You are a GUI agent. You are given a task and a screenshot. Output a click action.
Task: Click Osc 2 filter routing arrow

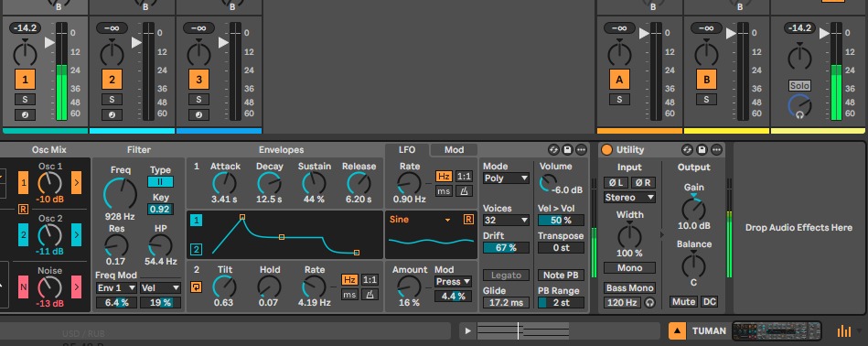tap(77, 234)
